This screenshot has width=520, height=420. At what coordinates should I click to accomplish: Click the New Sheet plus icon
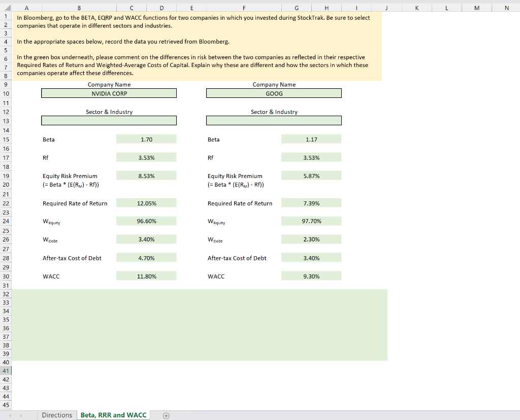click(x=166, y=415)
